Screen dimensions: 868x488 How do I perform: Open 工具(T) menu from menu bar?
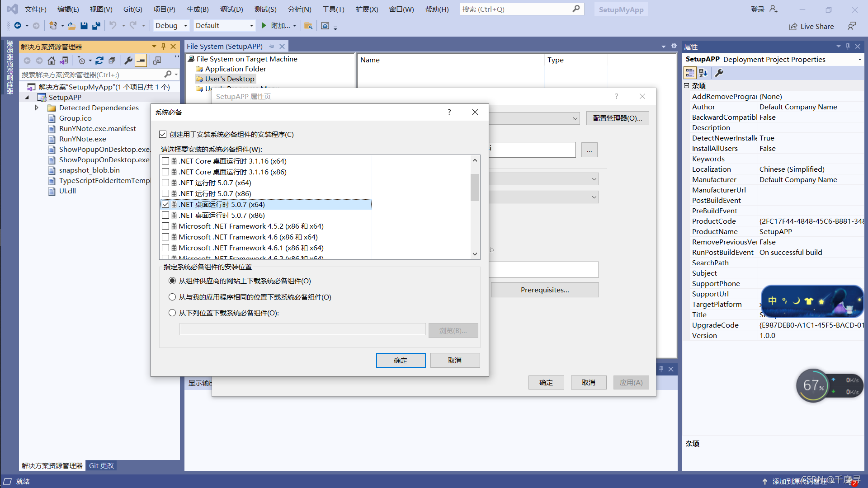click(335, 9)
